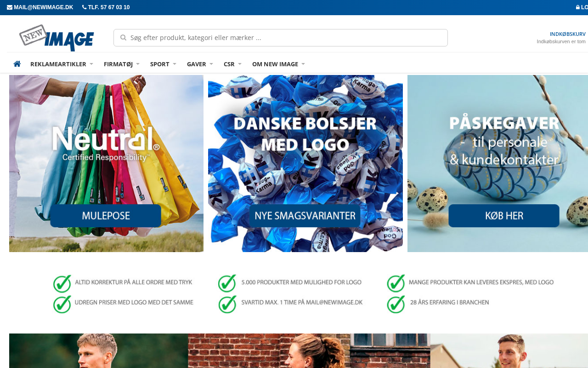This screenshot has height=368, width=588.
Task: Click the text Indkøbskurven er tom
Action: 561,41
